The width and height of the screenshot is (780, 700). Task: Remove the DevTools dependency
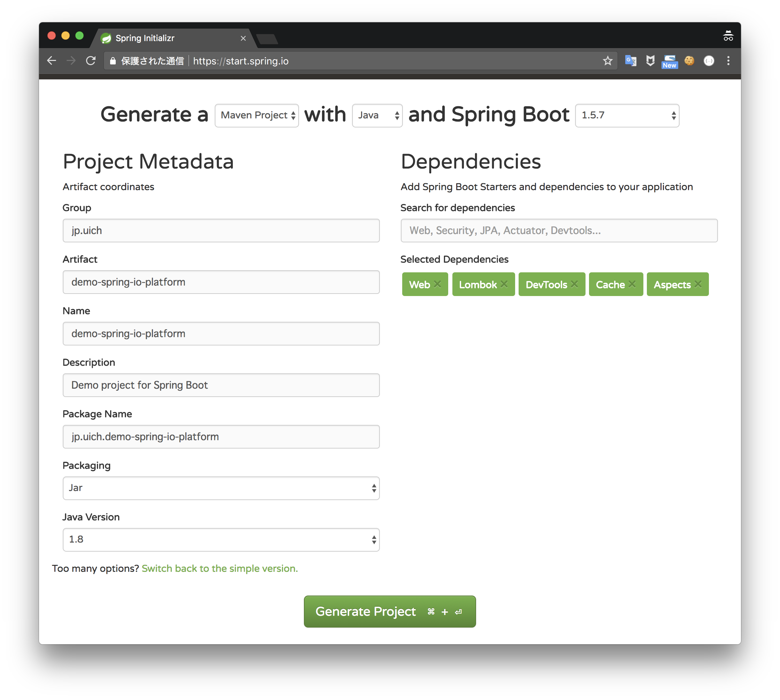coord(574,284)
